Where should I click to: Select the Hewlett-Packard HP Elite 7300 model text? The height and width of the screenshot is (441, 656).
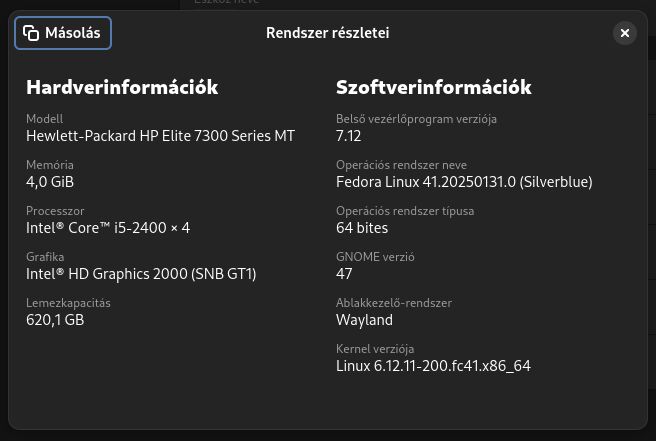click(x=161, y=136)
